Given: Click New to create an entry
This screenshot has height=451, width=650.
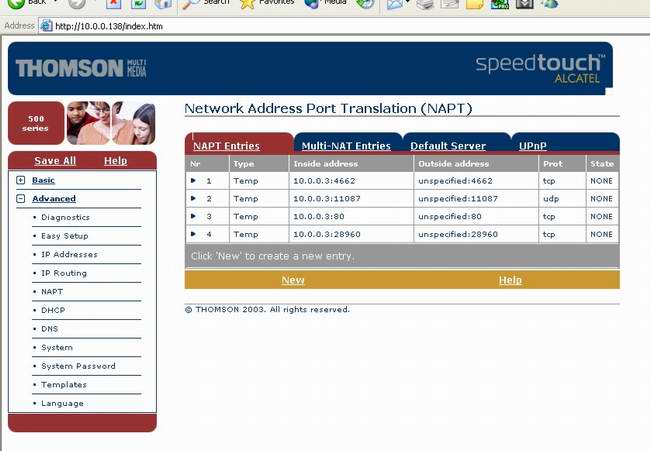Looking at the screenshot, I should pyautogui.click(x=293, y=280).
